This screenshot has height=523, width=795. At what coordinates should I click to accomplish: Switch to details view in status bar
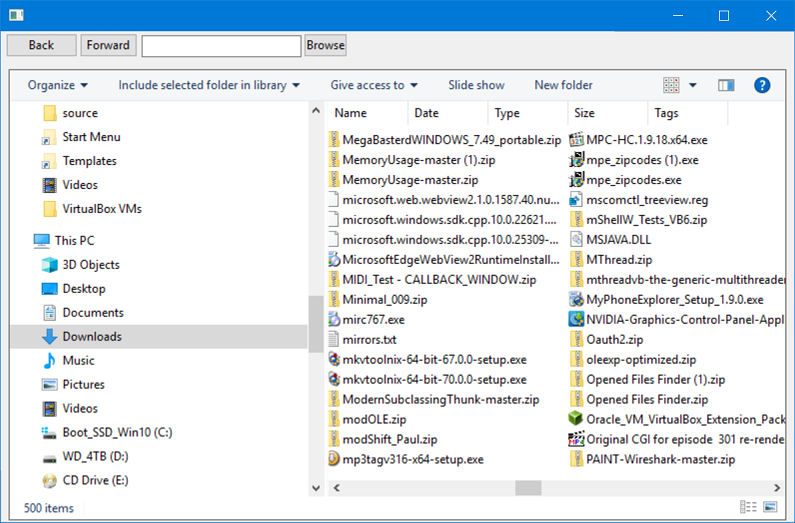[748, 507]
